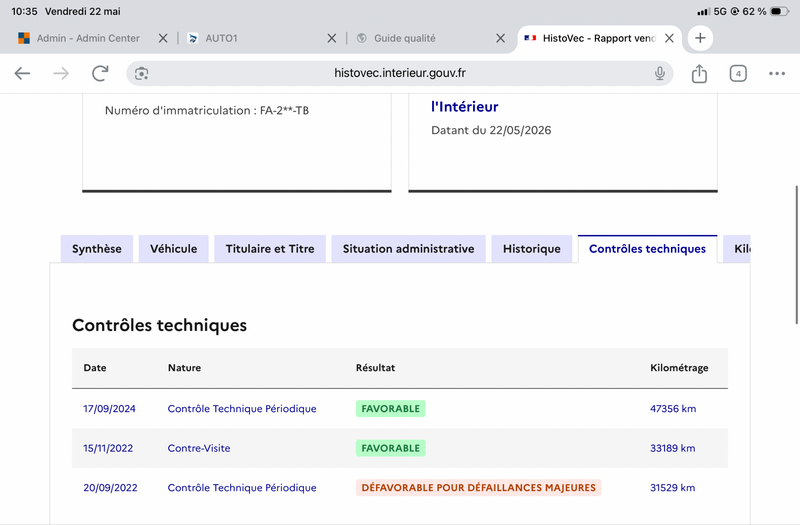Reload the page with refresh icon
Screen dimensions: 800x525
100,73
